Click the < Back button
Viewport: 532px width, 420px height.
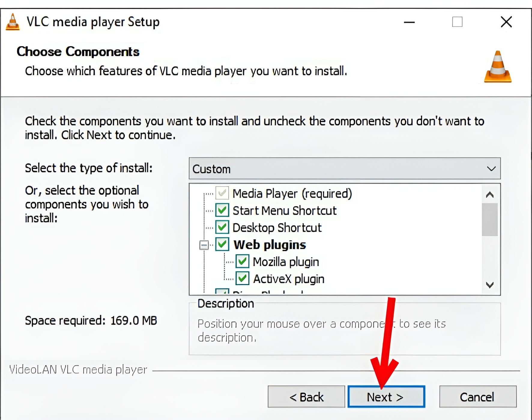306,397
